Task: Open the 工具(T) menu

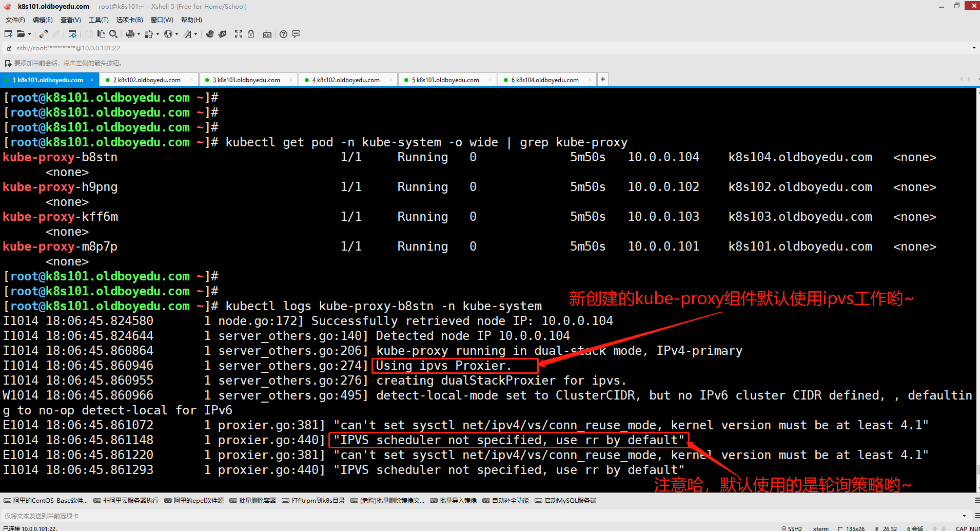Action: click(99, 20)
